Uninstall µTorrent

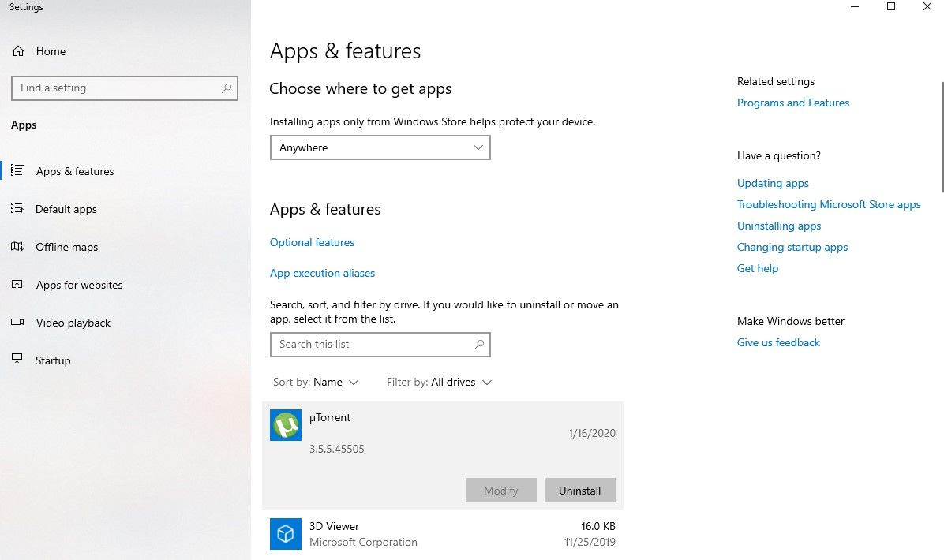tap(580, 491)
